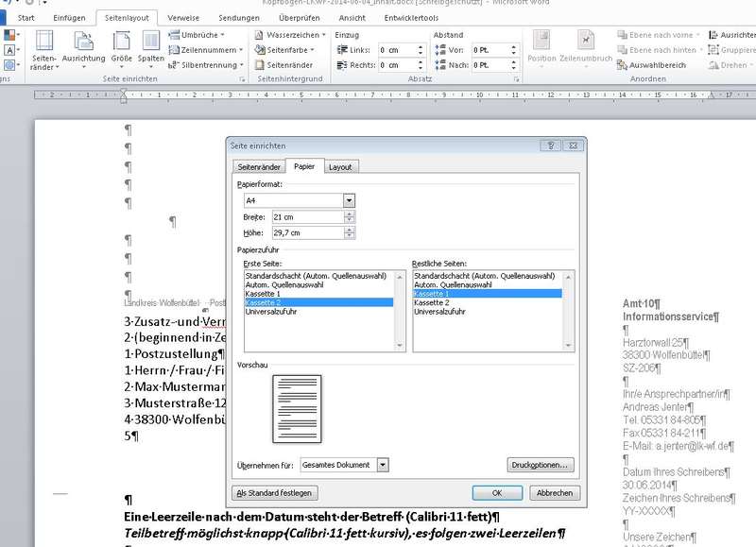Click the Breite 21 cm field
This screenshot has height=547, width=756.
(x=307, y=217)
